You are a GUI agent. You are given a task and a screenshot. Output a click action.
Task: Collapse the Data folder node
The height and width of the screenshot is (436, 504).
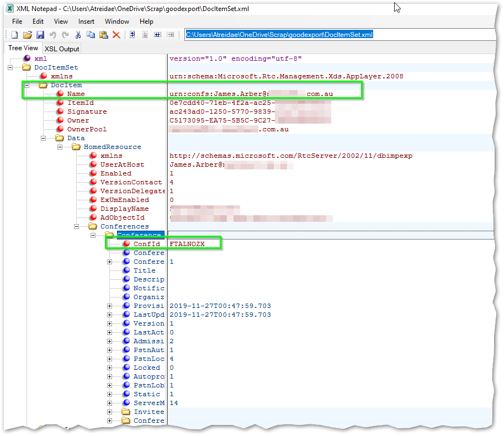point(44,138)
